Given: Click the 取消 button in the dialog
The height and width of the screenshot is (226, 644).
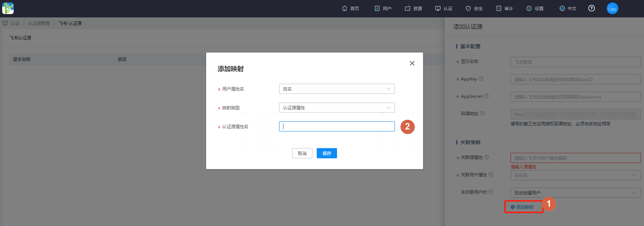Looking at the screenshot, I should (302, 153).
